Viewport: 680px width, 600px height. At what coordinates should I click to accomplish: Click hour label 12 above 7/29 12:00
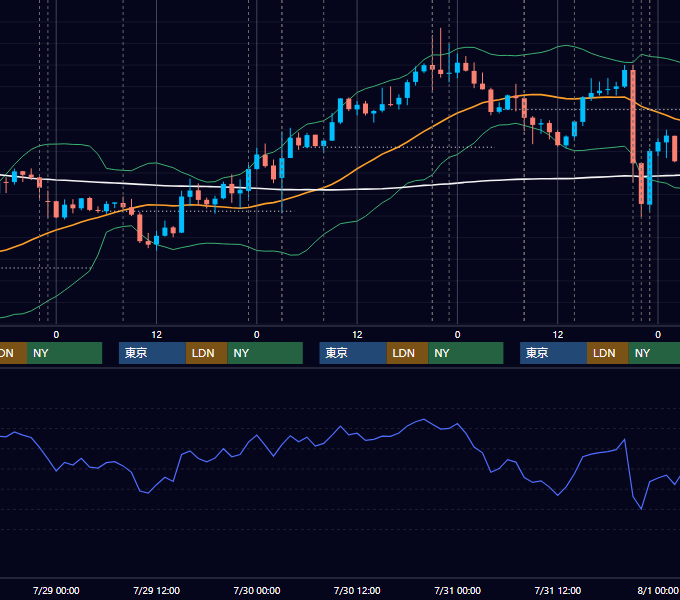tap(157, 335)
